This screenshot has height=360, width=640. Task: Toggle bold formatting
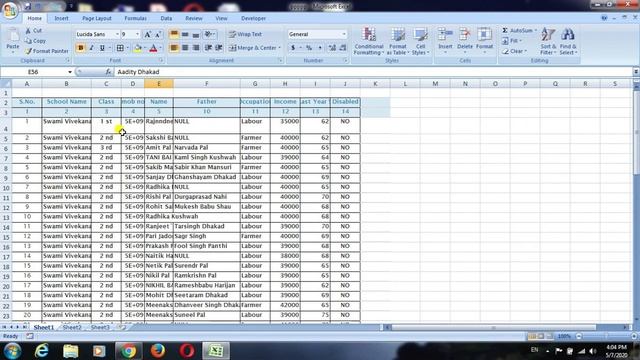click(80, 48)
